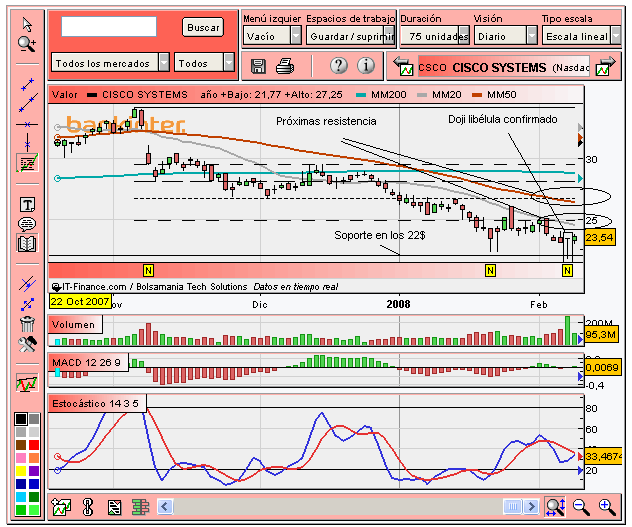Click the green indicator bars icon
The image size is (632, 527).
pos(140,507)
